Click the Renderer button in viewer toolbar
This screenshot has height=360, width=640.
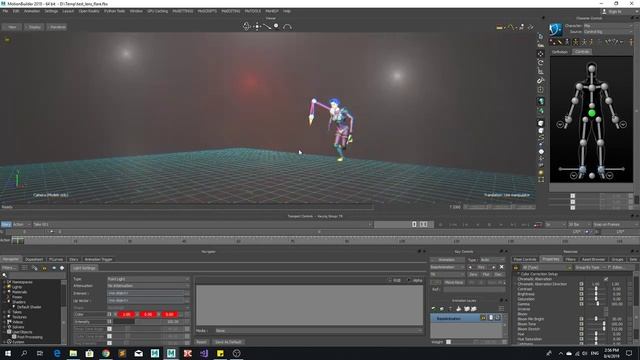[x=58, y=27]
